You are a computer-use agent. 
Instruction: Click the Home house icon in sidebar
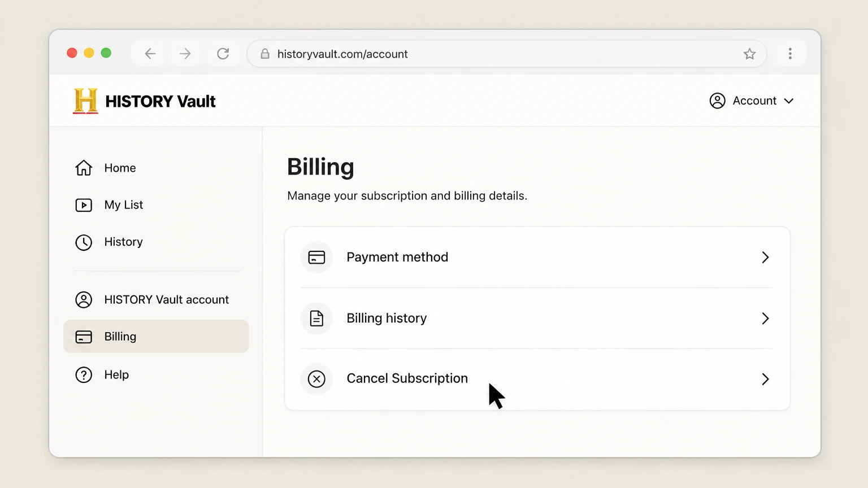point(84,168)
